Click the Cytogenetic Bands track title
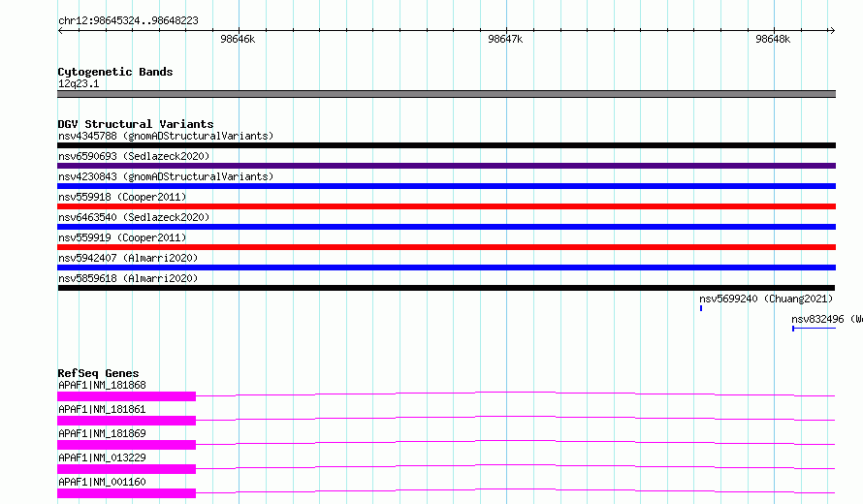The height and width of the screenshot is (504, 863). pos(115,72)
